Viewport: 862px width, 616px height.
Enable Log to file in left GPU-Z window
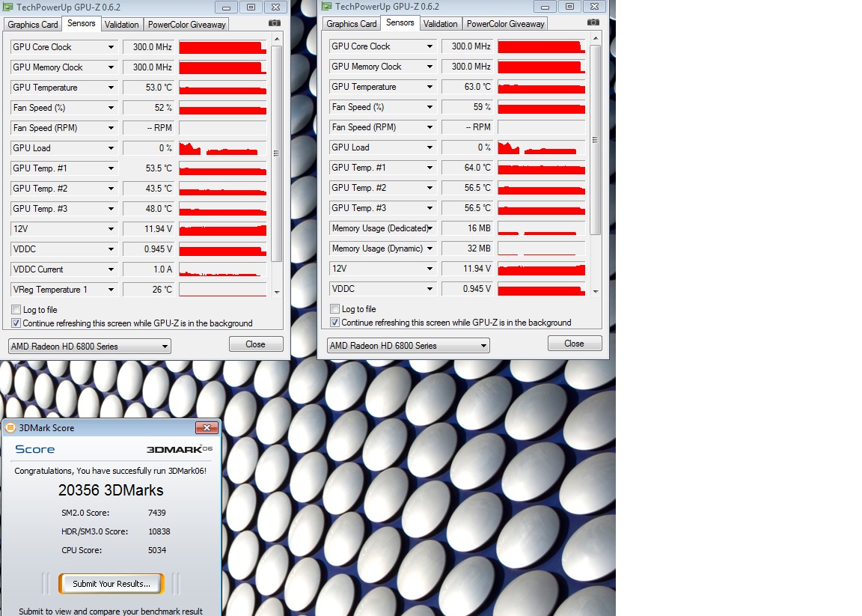coord(16,310)
